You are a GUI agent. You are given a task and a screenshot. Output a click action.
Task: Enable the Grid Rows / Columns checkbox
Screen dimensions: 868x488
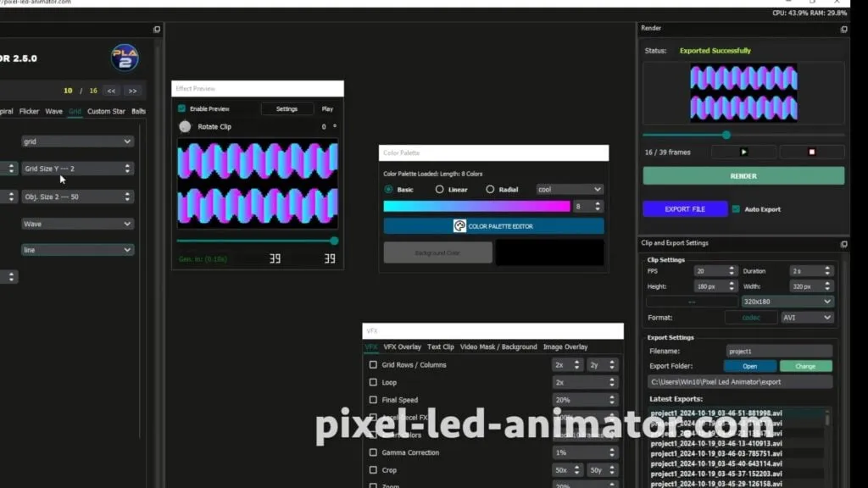373,364
